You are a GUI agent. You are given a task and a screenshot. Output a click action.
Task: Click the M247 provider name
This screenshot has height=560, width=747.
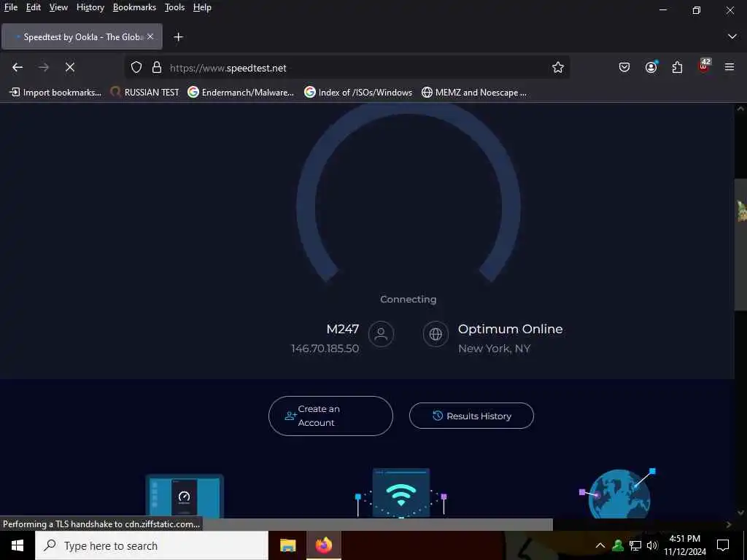tap(343, 329)
